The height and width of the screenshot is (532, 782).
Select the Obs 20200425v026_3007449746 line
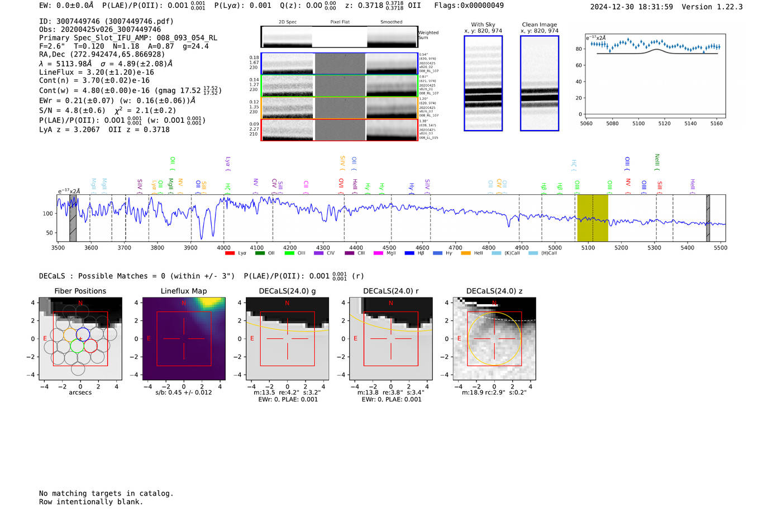coord(100,30)
